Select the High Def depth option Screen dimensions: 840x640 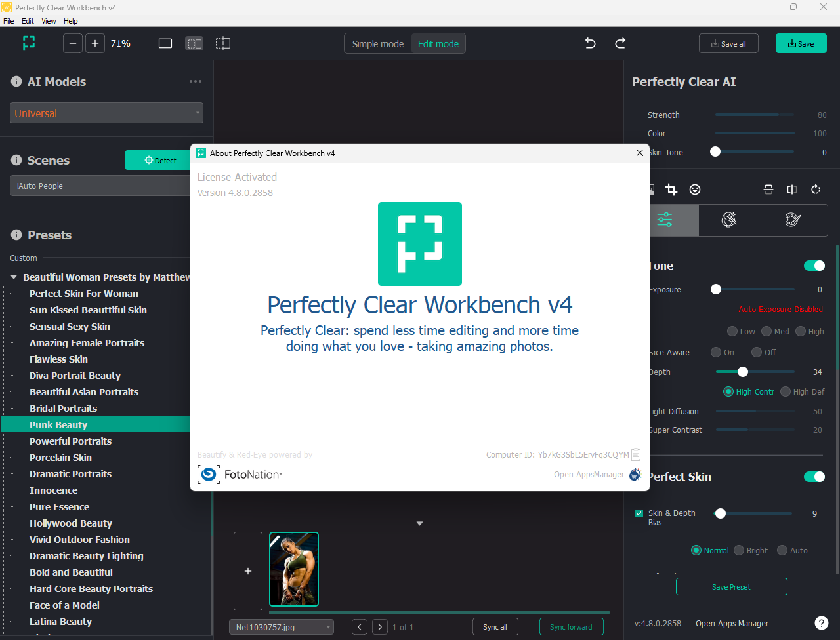click(786, 391)
